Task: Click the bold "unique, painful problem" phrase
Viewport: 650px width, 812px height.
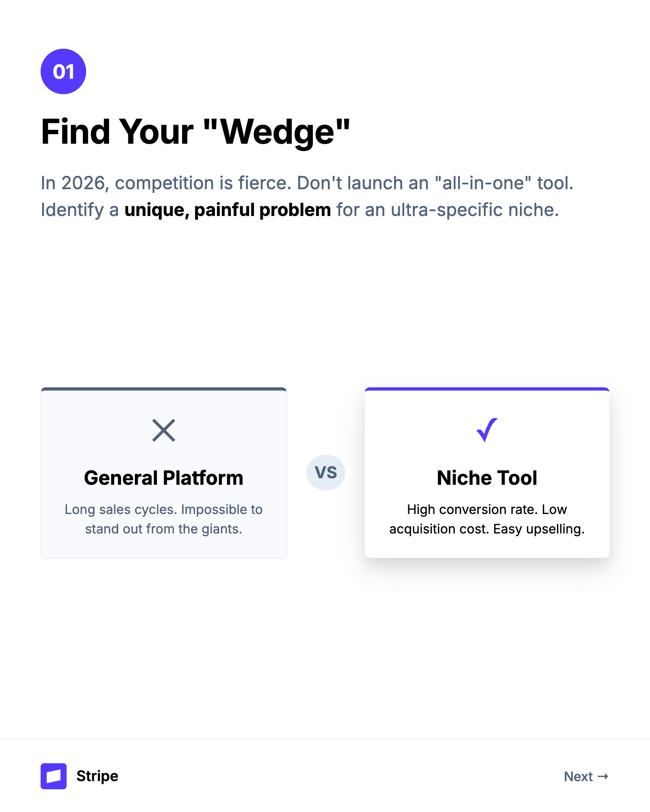Action: pyautogui.click(x=227, y=210)
